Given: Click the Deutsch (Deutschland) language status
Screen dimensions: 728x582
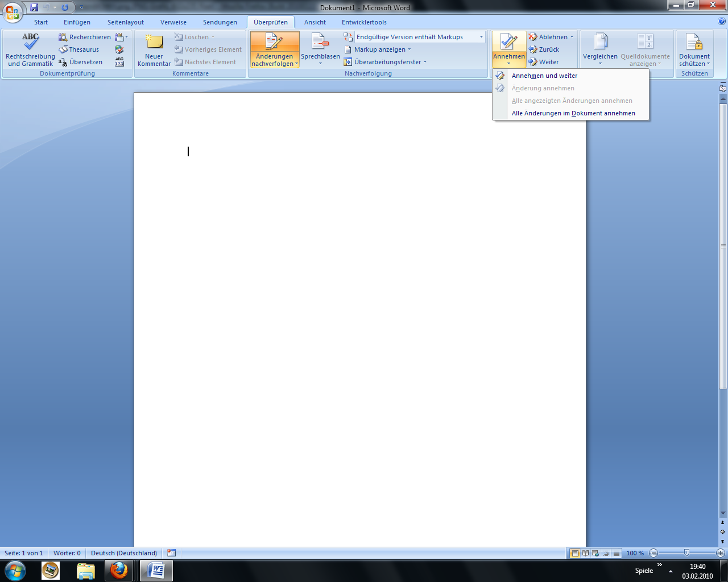Looking at the screenshot, I should 124,553.
